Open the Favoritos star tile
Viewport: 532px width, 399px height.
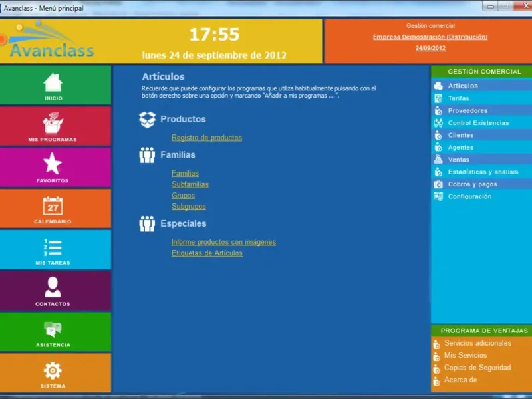tap(55, 168)
